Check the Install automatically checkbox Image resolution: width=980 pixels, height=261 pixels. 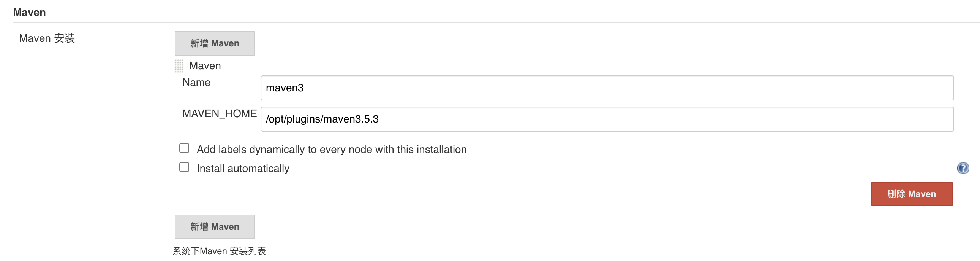pyautogui.click(x=184, y=167)
